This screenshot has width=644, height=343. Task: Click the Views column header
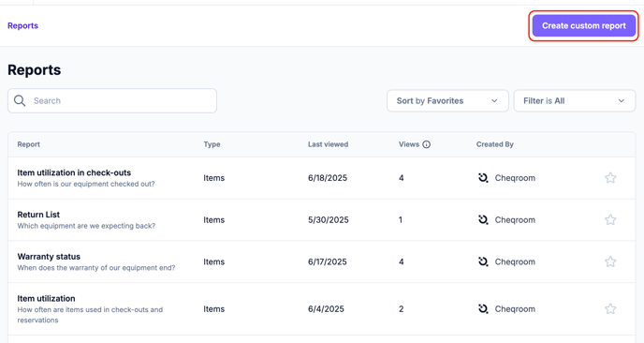coord(409,144)
